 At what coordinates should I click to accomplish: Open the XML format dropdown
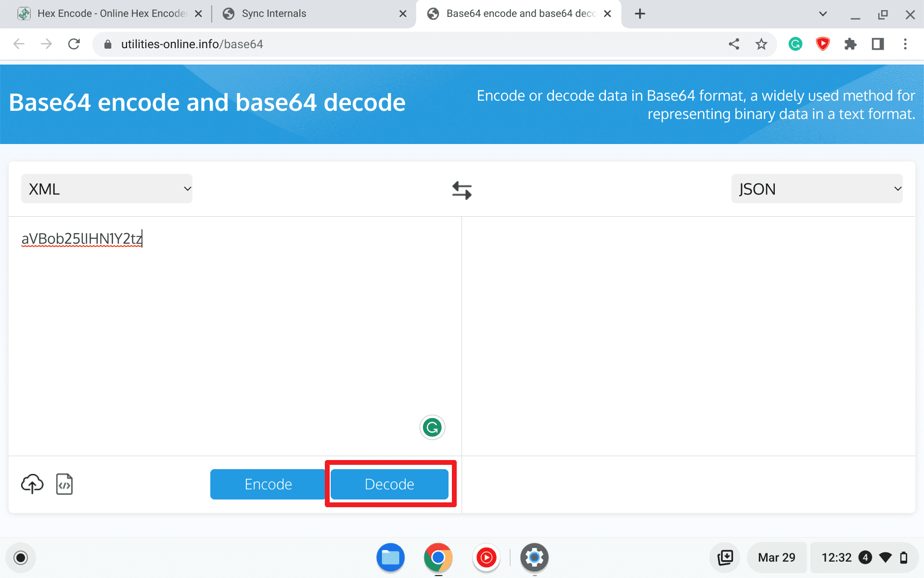pos(107,189)
